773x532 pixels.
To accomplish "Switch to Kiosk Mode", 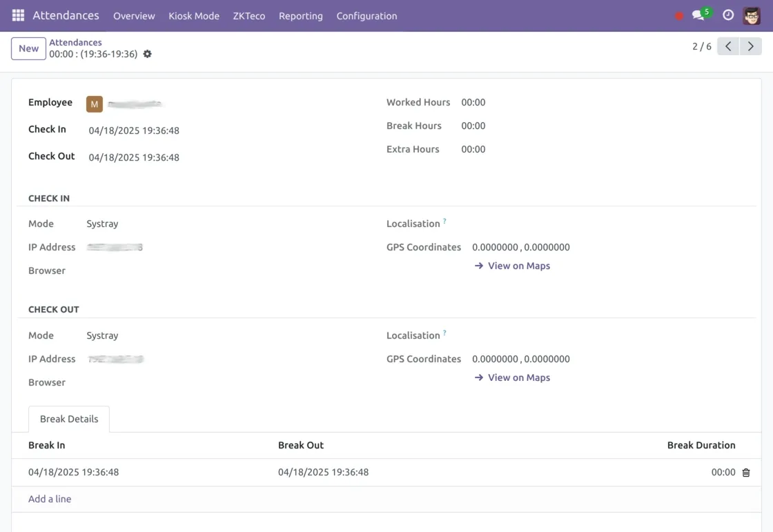I will 194,16.
